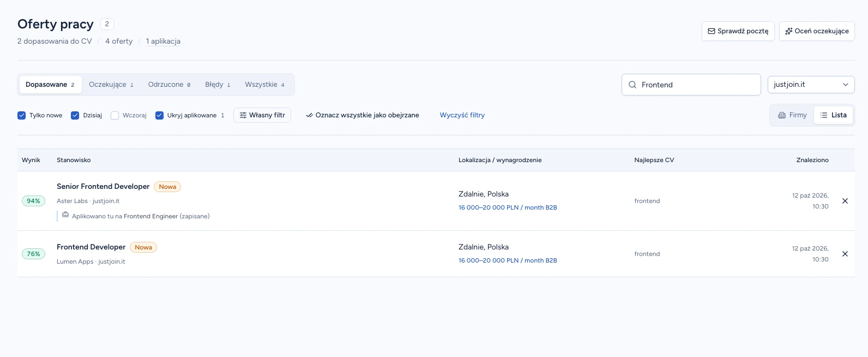Click the Nowa badge on Senior Frontend Developer
Screen dimensions: 868x357
167,187
